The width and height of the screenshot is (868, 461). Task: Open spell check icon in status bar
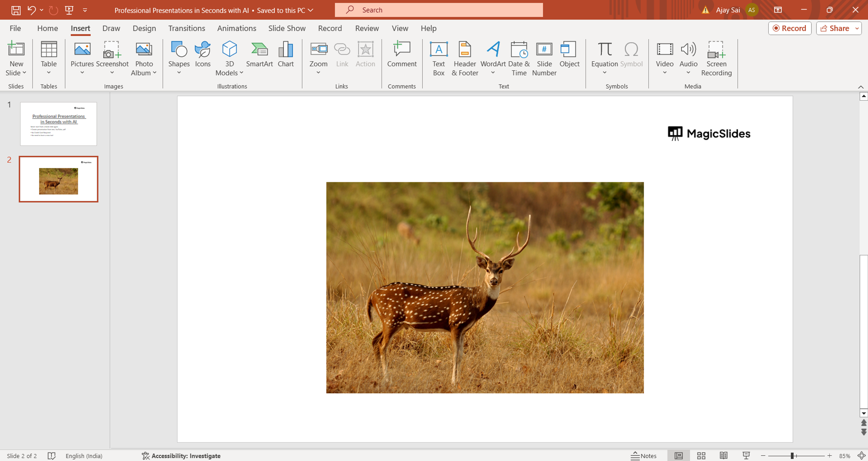coord(52,456)
